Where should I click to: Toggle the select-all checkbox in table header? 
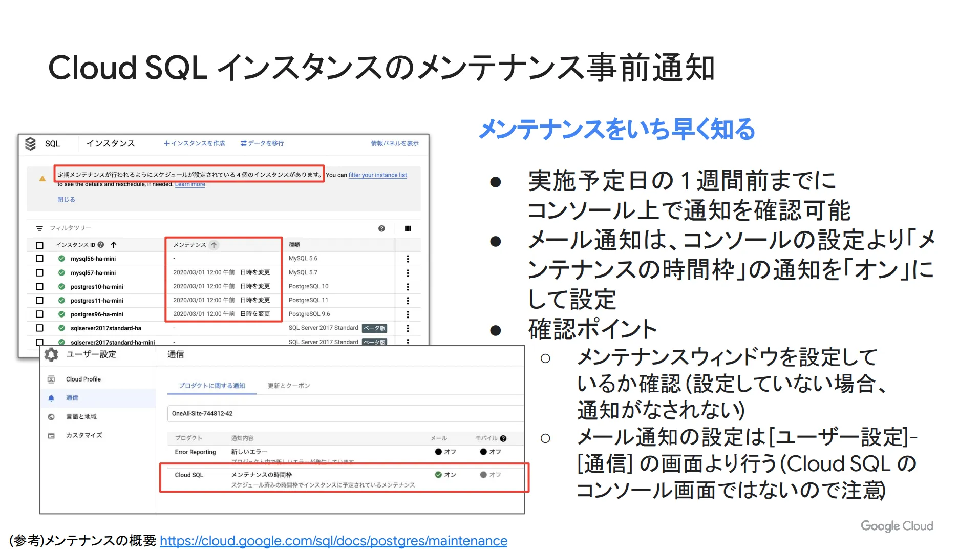pos(39,245)
